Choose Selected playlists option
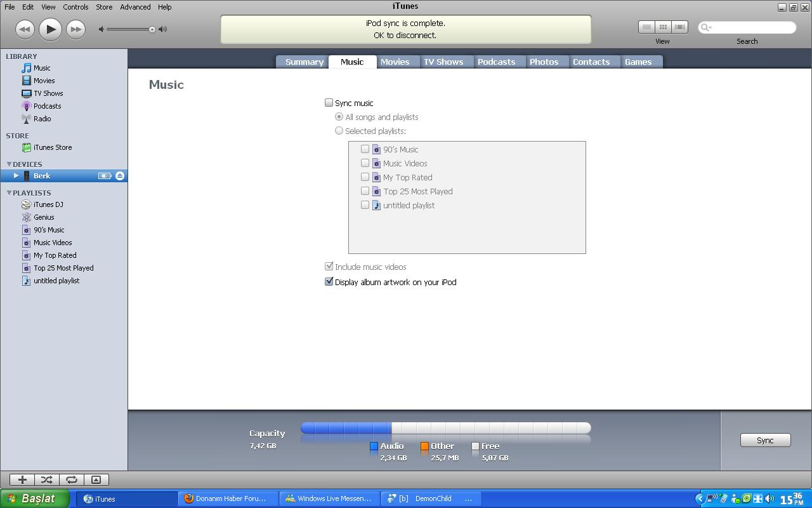 coord(339,131)
